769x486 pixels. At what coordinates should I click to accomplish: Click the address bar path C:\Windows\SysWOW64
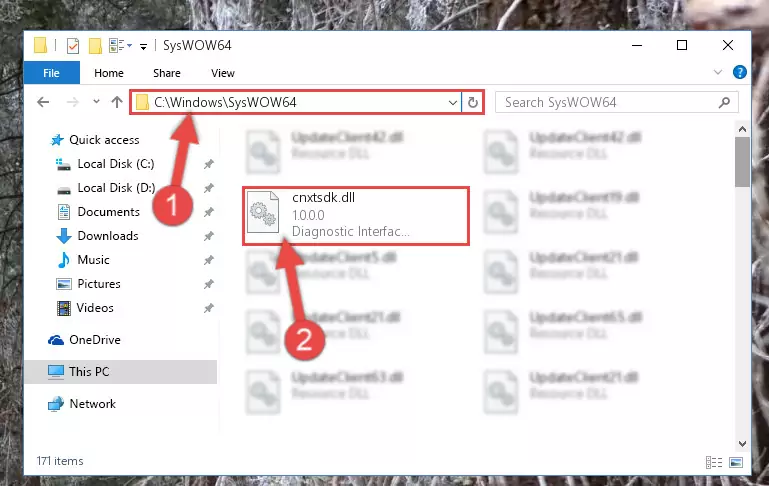pos(225,102)
